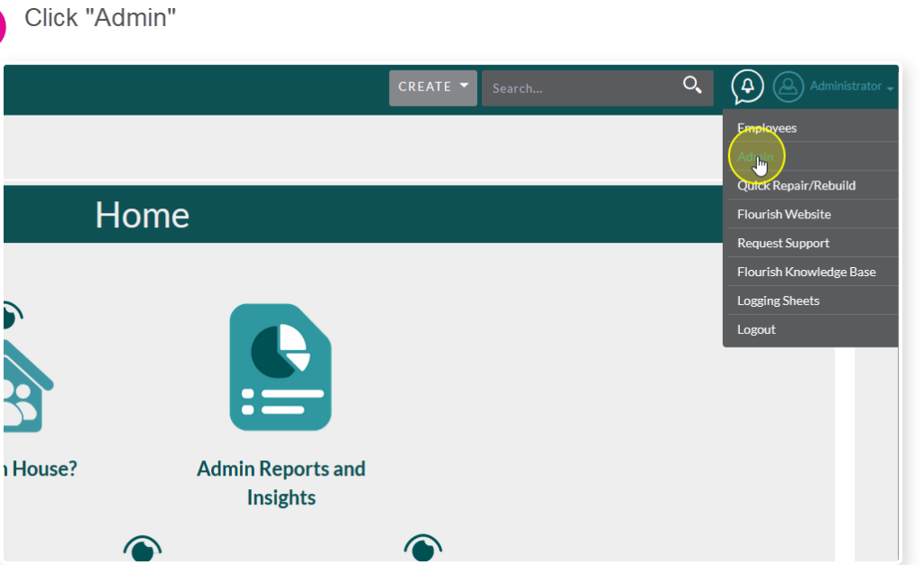Click the notification bell icon
The width and height of the screenshot is (924, 565).
pos(747,87)
